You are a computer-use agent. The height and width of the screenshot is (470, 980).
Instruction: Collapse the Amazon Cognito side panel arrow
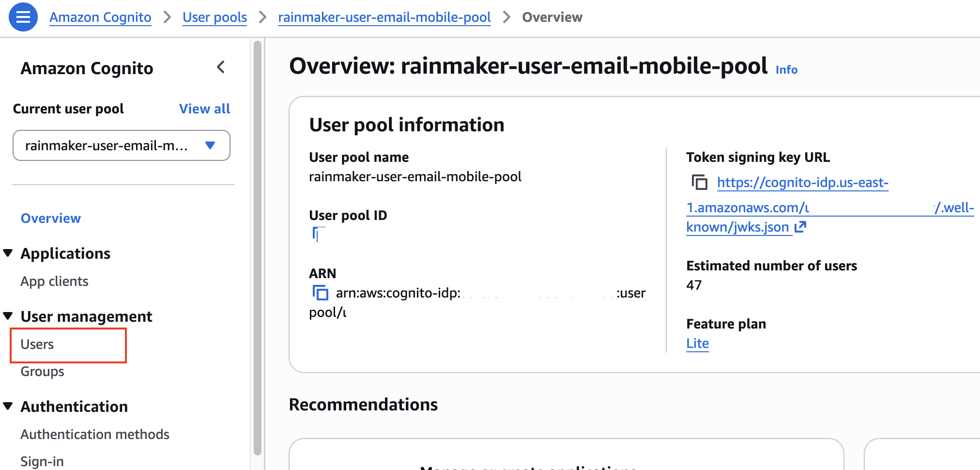tap(221, 67)
